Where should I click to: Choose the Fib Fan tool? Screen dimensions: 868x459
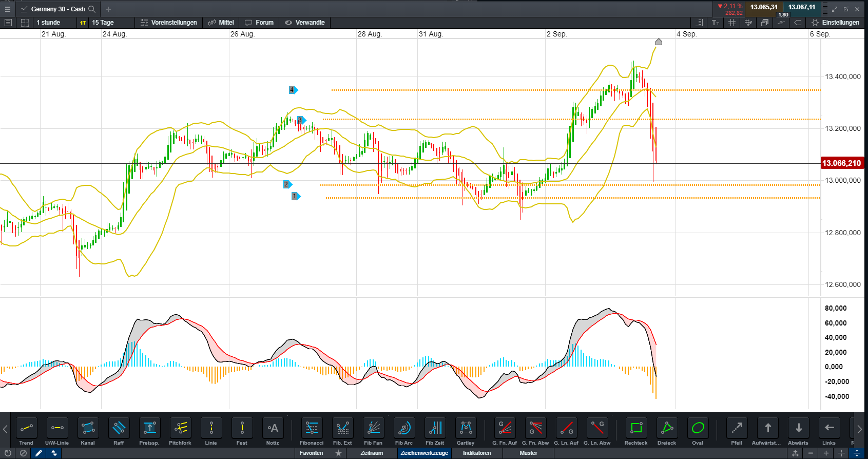[x=373, y=428]
